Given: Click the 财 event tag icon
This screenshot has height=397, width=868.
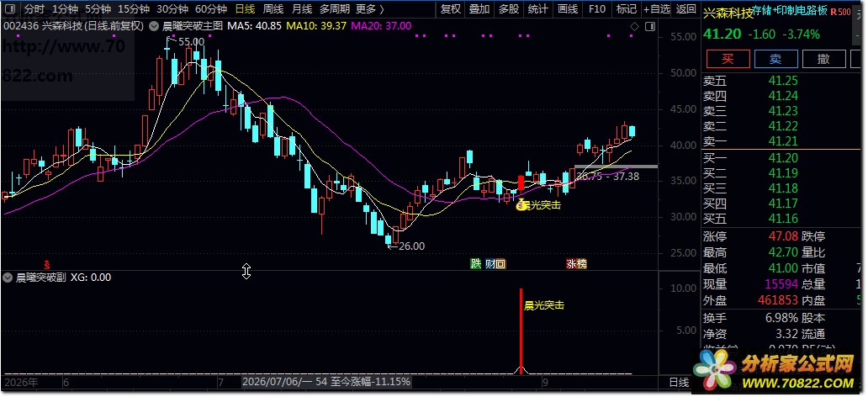Looking at the screenshot, I should click(x=490, y=264).
